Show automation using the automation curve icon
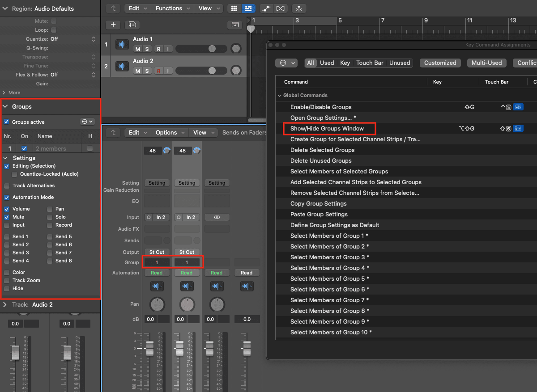 coord(266,8)
